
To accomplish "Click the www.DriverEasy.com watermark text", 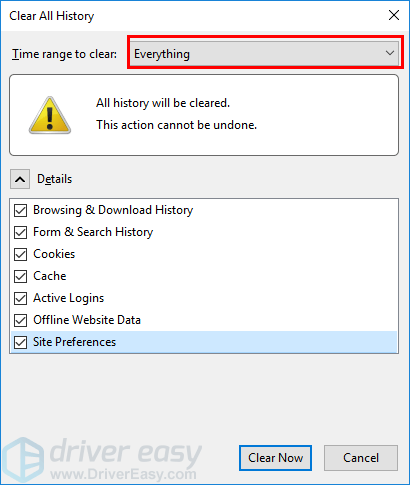I will tap(123, 474).
